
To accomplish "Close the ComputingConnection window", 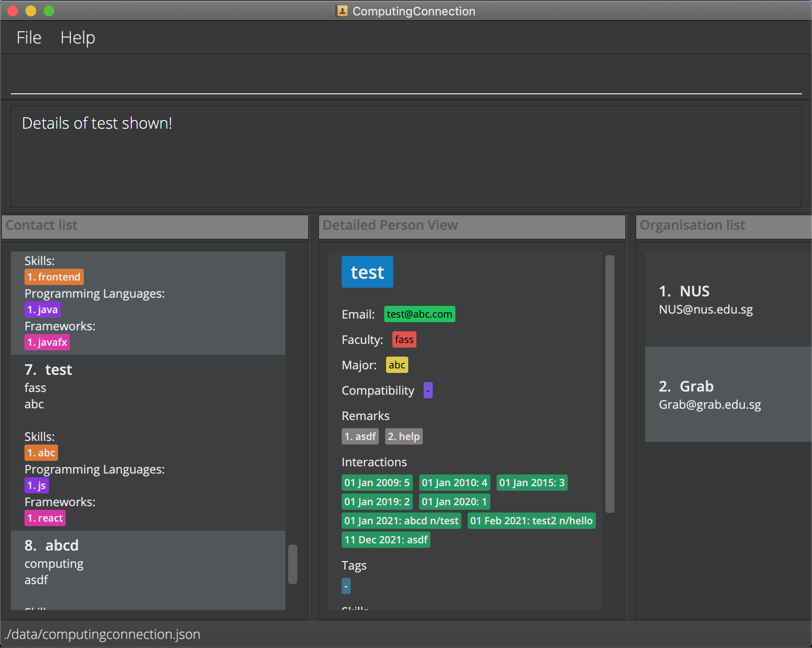I will [12, 11].
